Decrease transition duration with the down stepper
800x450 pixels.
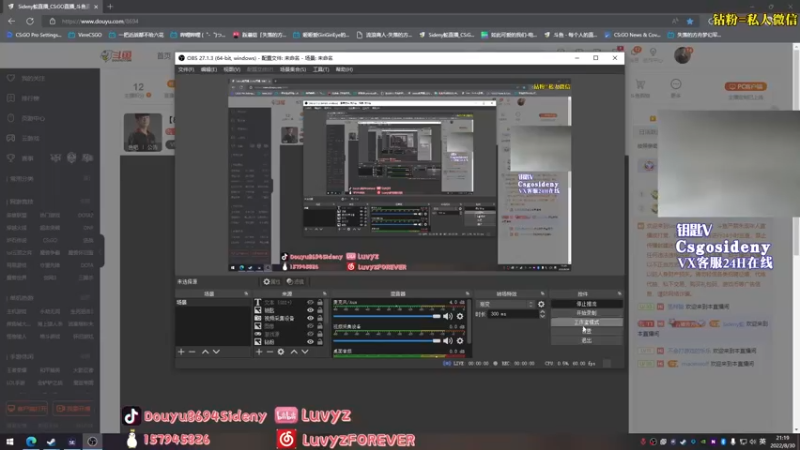click(542, 316)
